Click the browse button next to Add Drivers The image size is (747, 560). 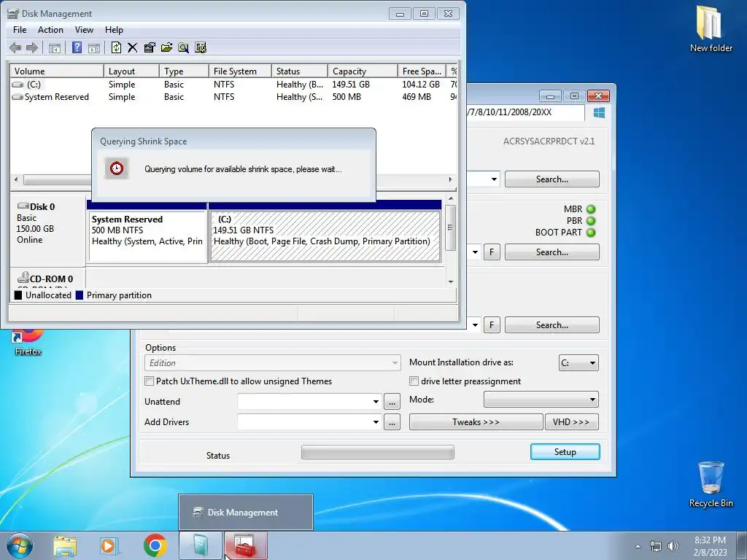(x=392, y=422)
